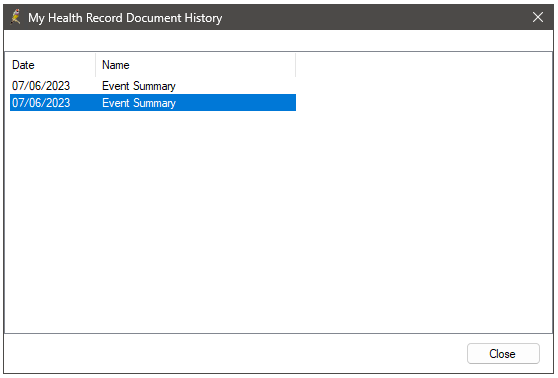Click the divider at right of Name header
The height and width of the screenshot is (378, 558).
point(295,65)
